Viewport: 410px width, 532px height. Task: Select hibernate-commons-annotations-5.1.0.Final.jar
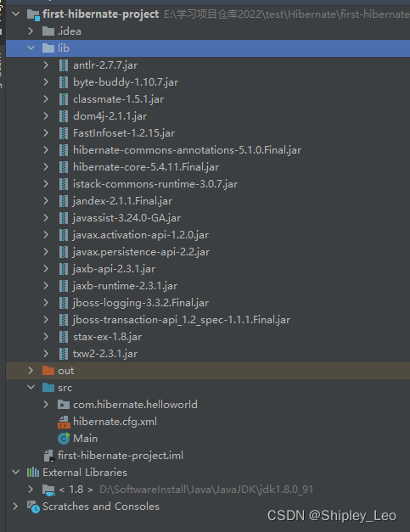tap(187, 150)
